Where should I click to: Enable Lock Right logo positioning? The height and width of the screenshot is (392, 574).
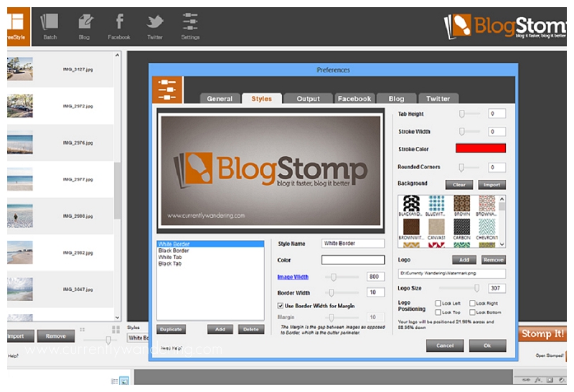coord(472,303)
